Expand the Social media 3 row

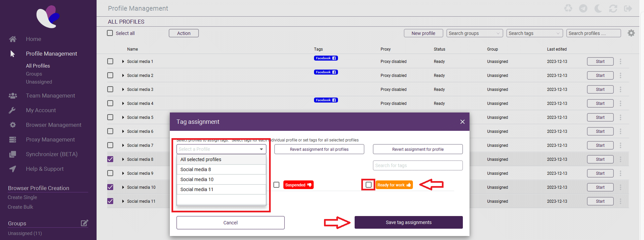coord(123,90)
